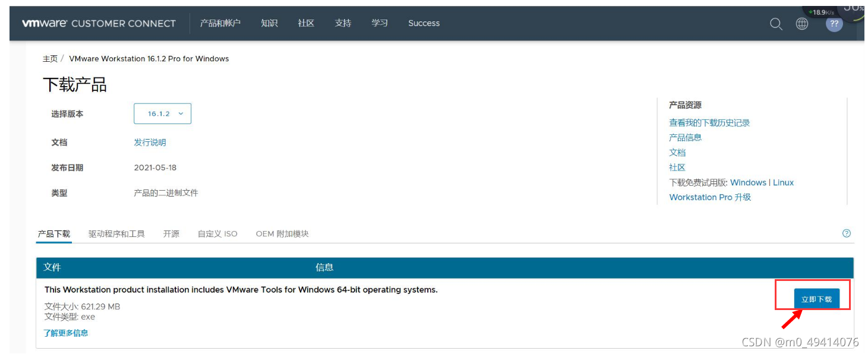Open the Success menu

point(424,23)
